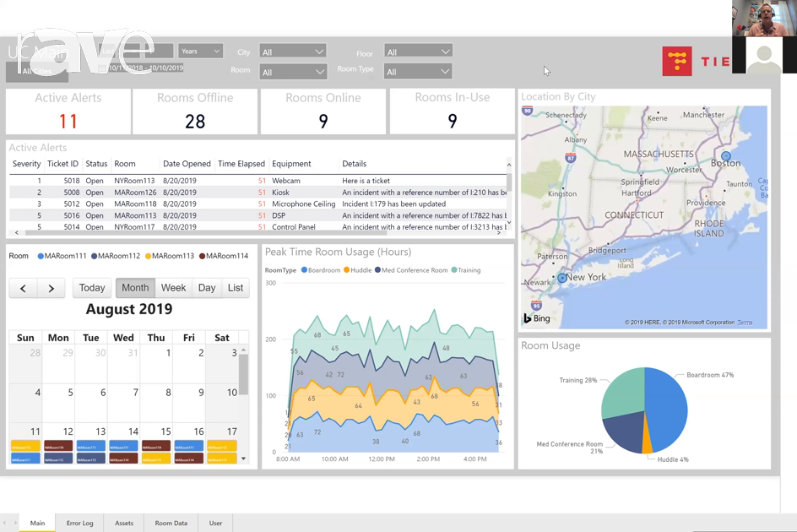Image resolution: width=797 pixels, height=532 pixels.
Task: Expand the Room Type dropdown
Action: coord(418,71)
